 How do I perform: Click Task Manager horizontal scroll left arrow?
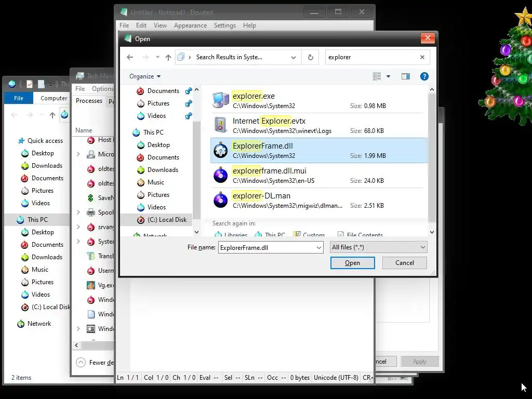point(77,345)
